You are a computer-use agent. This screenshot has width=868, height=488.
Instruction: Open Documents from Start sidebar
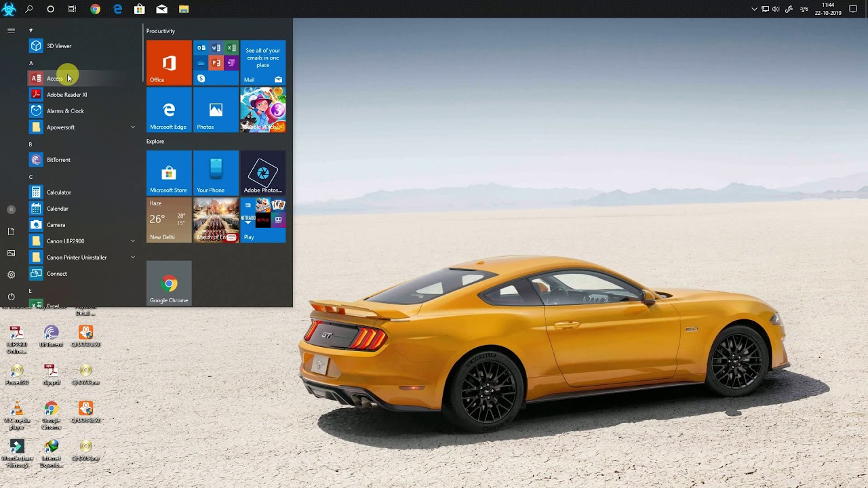(11, 231)
